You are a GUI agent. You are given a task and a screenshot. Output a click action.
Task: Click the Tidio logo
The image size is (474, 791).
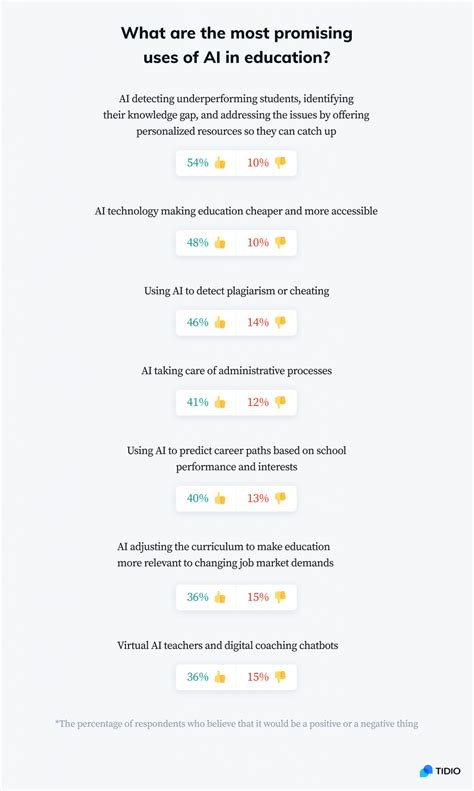coord(440,771)
